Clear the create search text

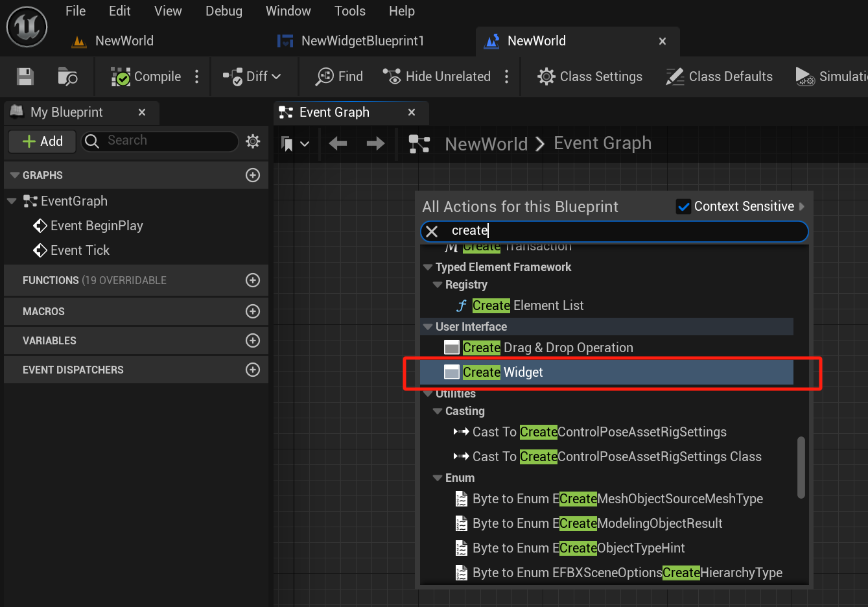432,232
